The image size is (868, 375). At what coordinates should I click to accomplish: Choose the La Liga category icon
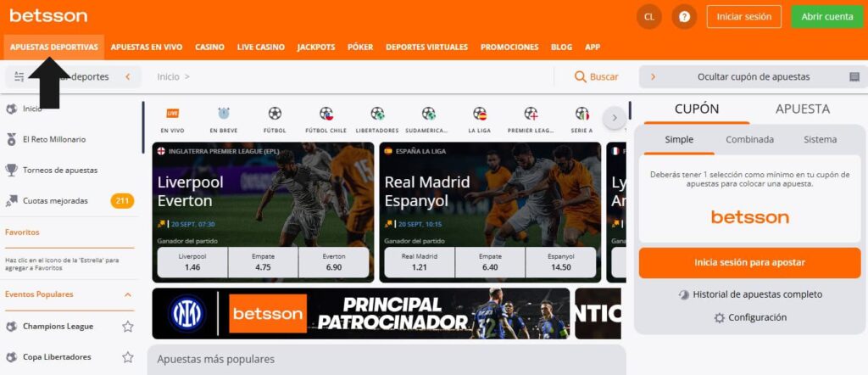click(x=480, y=119)
